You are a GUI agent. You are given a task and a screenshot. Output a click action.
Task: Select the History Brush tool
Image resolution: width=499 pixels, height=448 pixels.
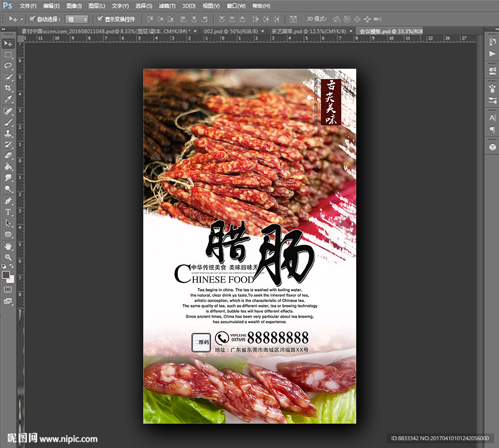(8, 144)
